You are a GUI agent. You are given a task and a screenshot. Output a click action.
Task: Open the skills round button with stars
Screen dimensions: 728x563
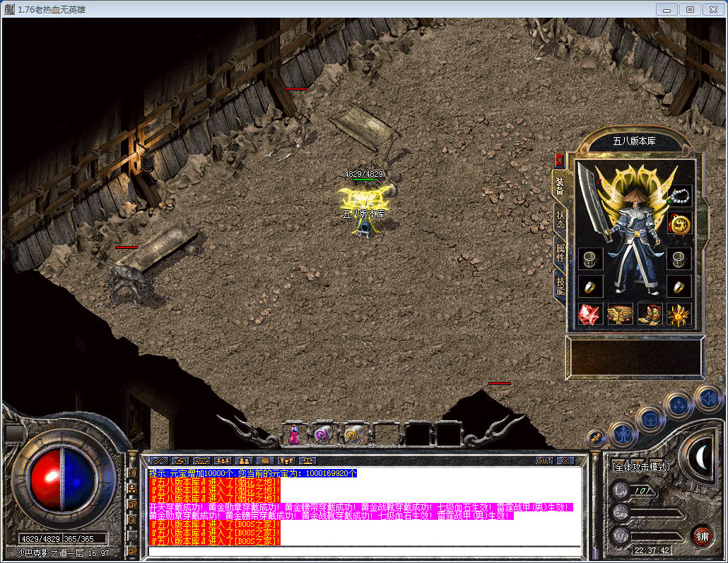coord(679,405)
